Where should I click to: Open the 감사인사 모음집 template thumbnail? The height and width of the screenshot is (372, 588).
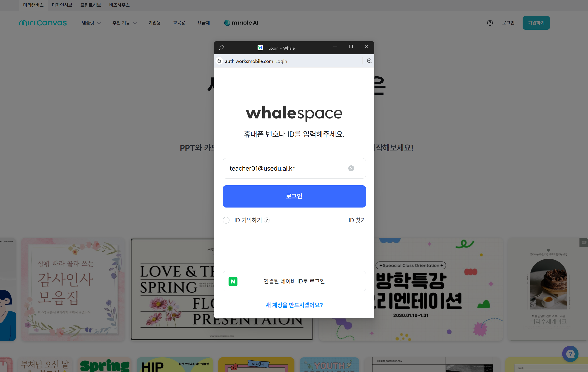(x=73, y=289)
